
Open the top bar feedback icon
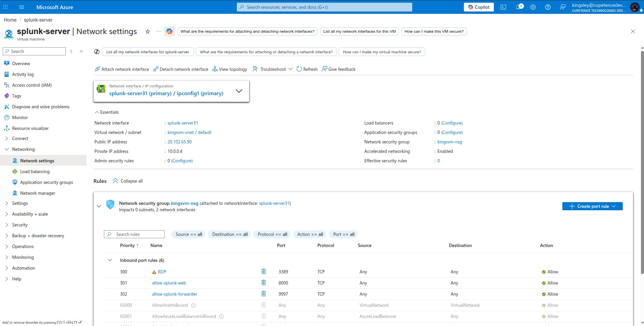click(x=563, y=7)
